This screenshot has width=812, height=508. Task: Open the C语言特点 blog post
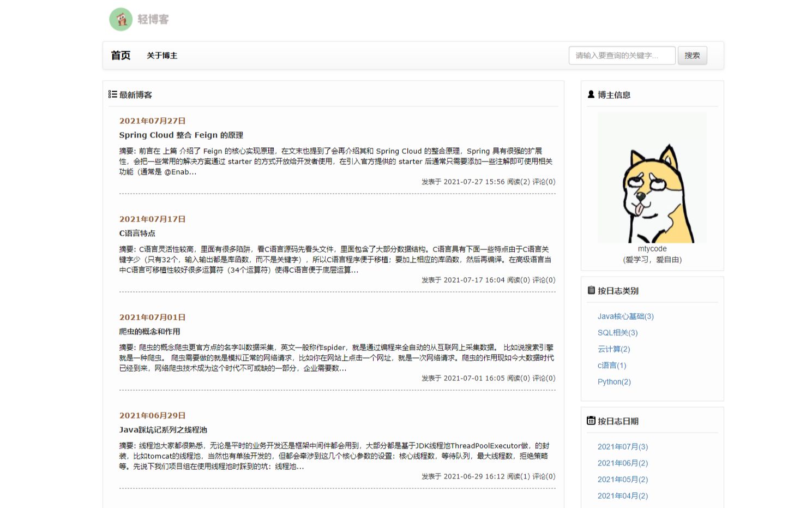click(x=137, y=233)
